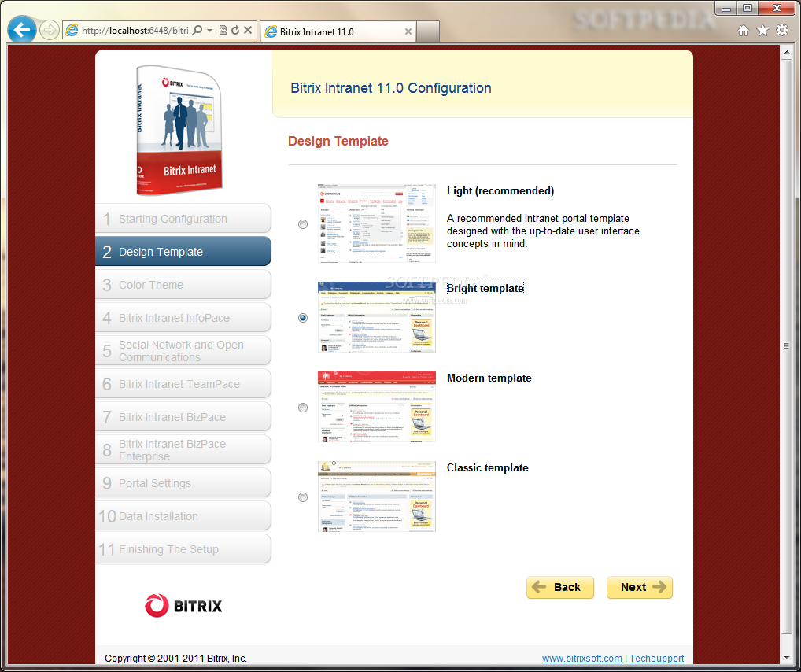Open a new blank tab
Screen dimensions: 801x672
(x=428, y=31)
